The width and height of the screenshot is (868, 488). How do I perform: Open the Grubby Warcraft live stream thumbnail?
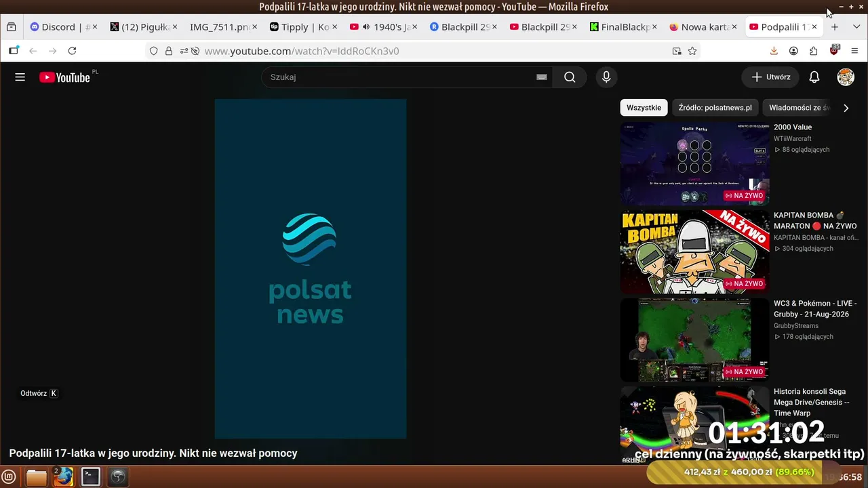(694, 340)
